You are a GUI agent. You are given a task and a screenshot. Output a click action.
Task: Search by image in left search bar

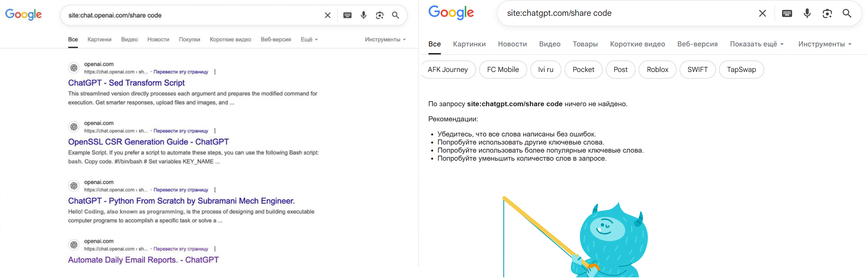click(x=380, y=15)
